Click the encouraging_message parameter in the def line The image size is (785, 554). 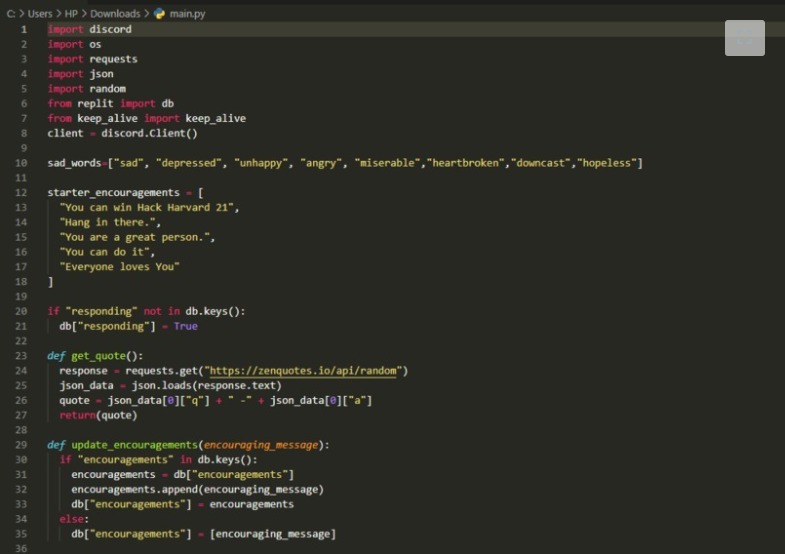click(261, 445)
